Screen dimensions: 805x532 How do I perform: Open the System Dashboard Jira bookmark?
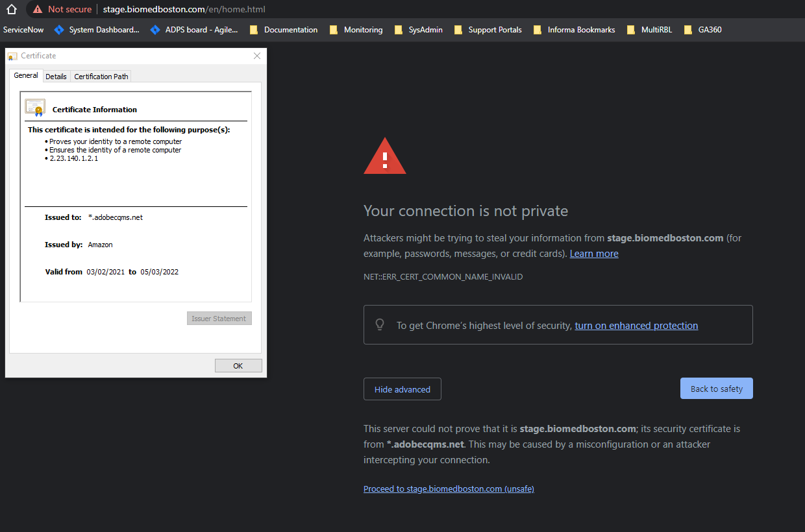tap(96, 30)
